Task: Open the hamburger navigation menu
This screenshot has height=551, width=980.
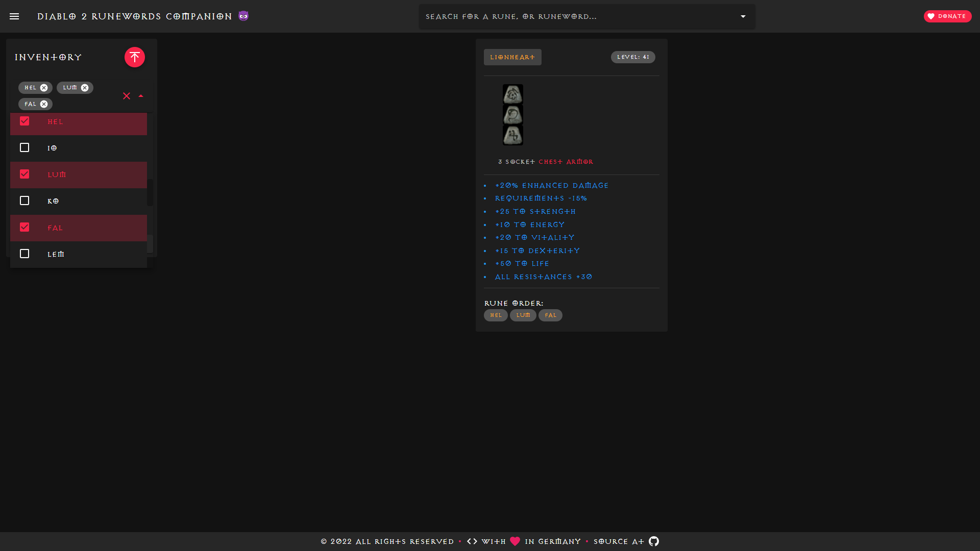Action: click(14, 16)
